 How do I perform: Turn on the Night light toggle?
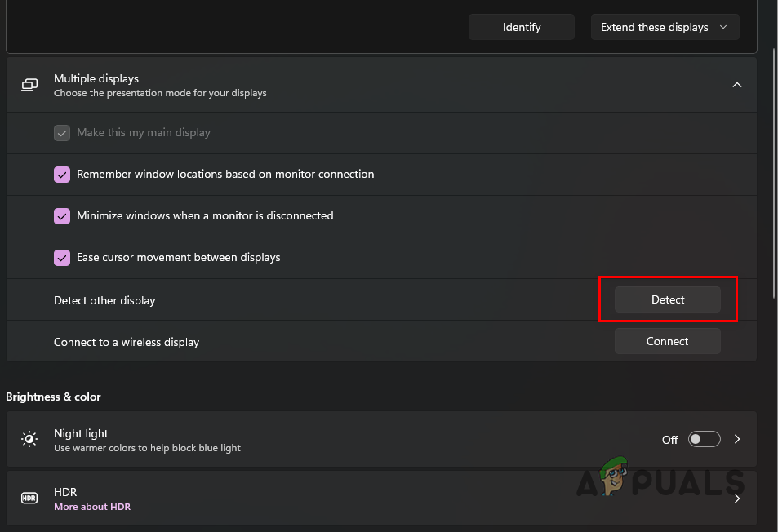tap(704, 439)
